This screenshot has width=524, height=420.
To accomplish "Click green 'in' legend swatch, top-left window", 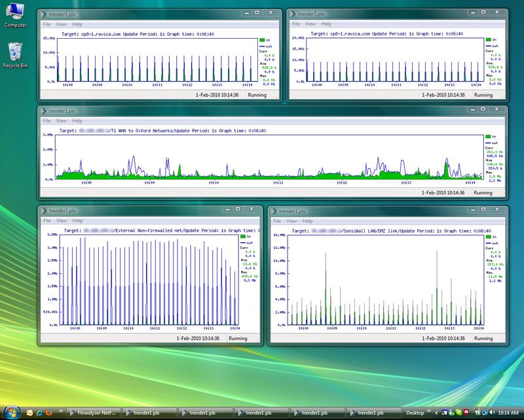I will point(262,40).
